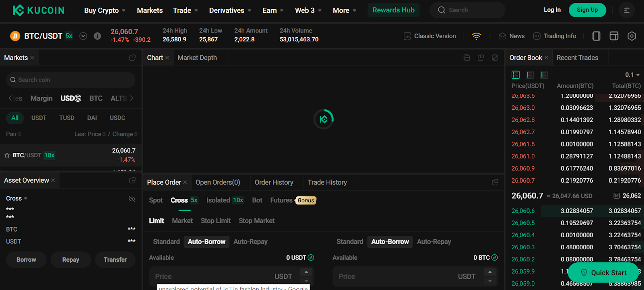Open the BTC/USDT pair selector arrow
The image size is (644, 290).
coord(83,36)
